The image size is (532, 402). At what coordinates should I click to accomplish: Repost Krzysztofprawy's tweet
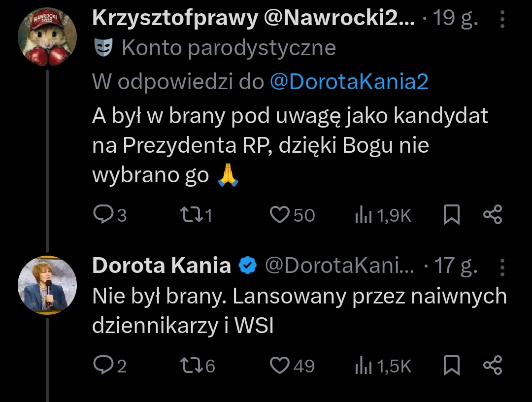tap(190, 215)
